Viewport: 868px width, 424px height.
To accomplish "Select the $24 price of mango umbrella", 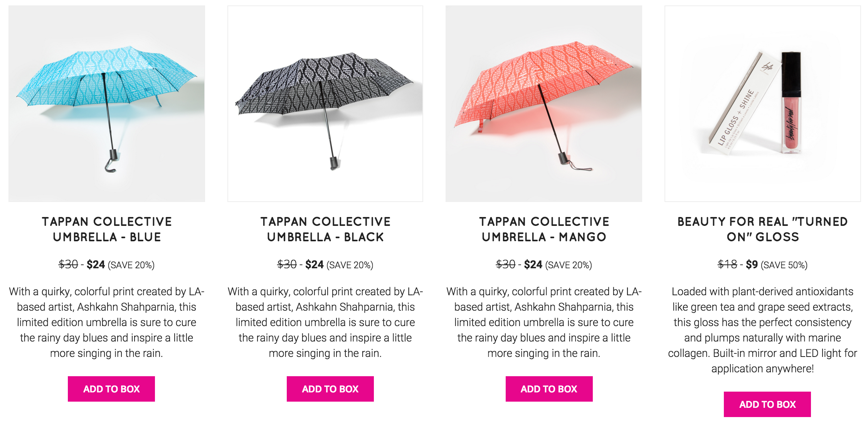I will tap(533, 265).
